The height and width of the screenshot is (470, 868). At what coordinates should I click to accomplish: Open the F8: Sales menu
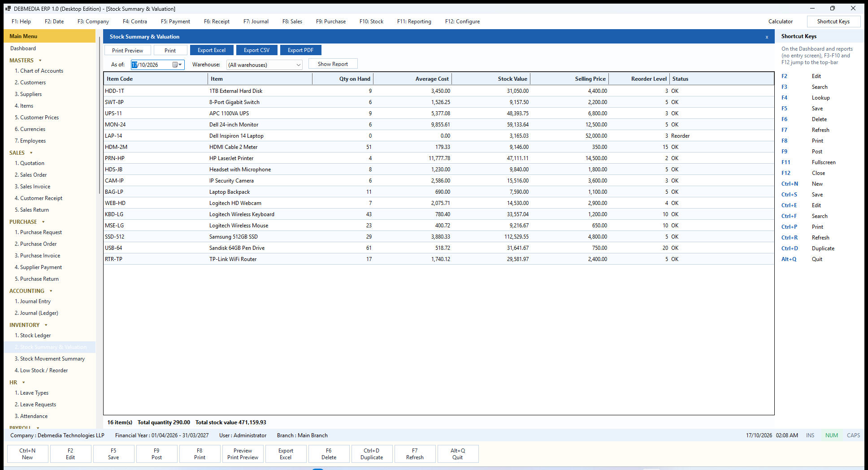292,22
